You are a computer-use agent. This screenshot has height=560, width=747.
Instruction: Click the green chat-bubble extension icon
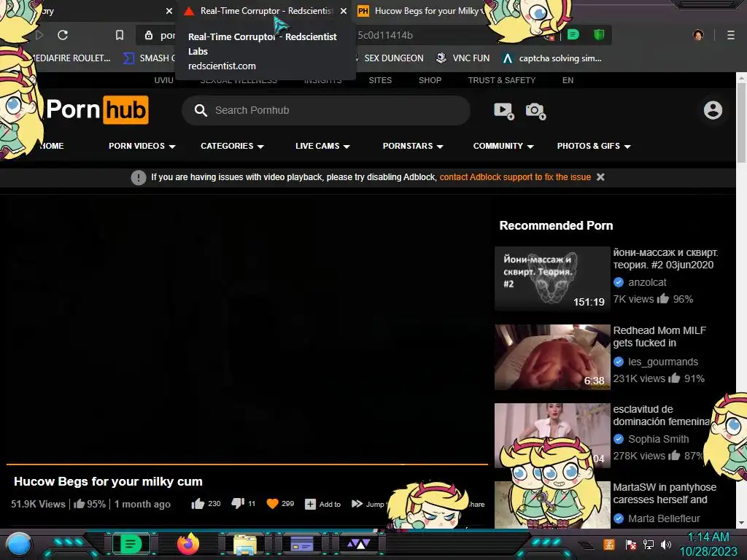coord(573,34)
